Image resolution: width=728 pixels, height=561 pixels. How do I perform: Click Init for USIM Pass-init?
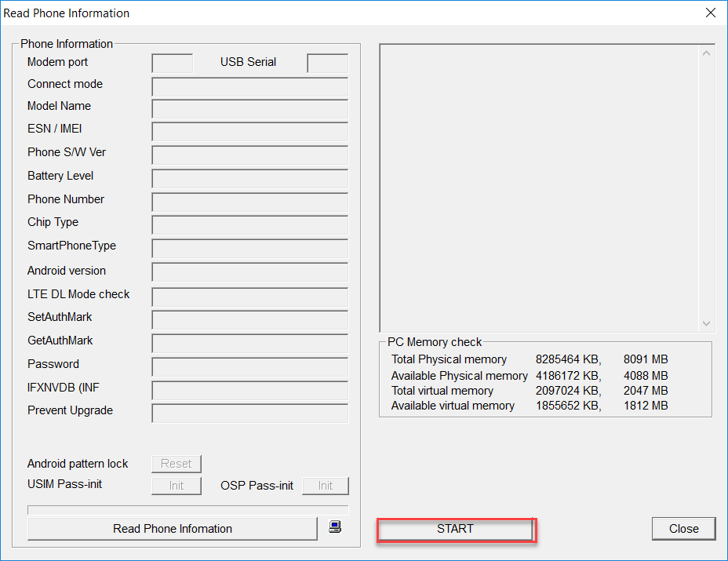(176, 486)
